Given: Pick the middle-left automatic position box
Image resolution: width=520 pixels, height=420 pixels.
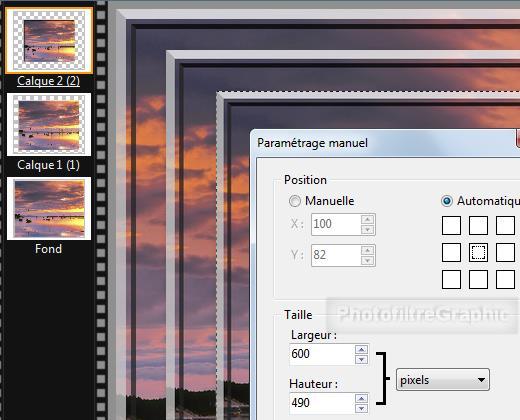Looking at the screenshot, I should (x=451, y=252).
